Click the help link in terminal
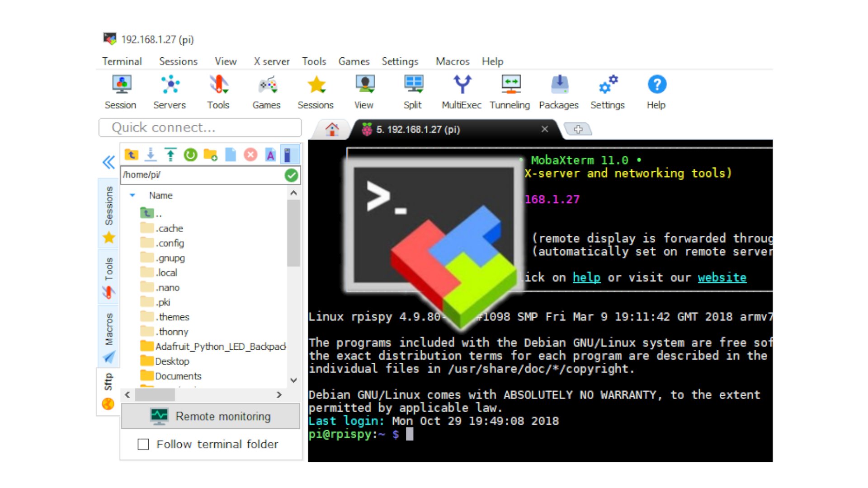 585,277
